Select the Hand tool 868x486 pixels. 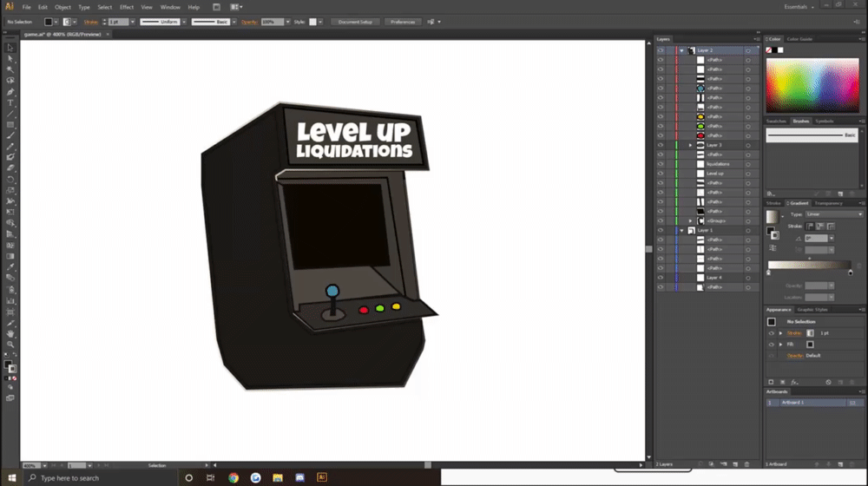pos(10,333)
